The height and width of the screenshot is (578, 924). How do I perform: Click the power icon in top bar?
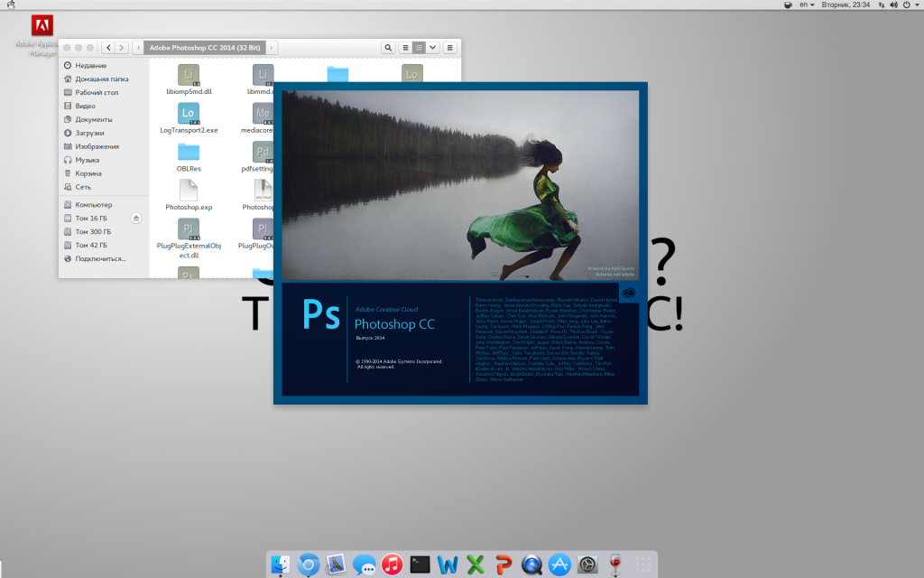pyautogui.click(x=906, y=5)
